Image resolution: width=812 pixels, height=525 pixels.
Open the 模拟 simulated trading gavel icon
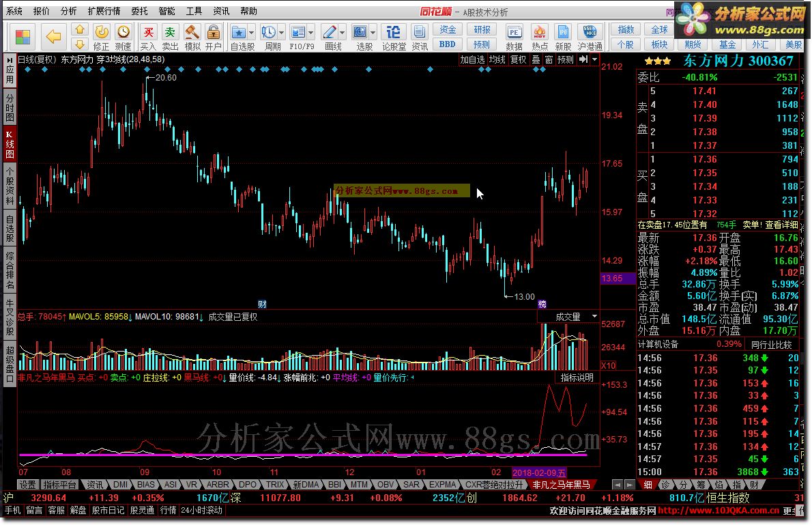click(192, 38)
